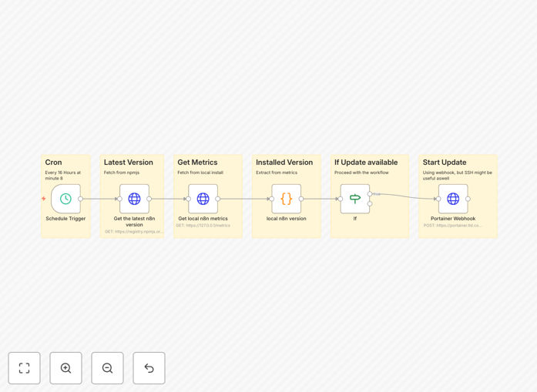This screenshot has height=392, width=537.
Task: Click the 'Fetch from local install' note text
Action: pos(200,173)
